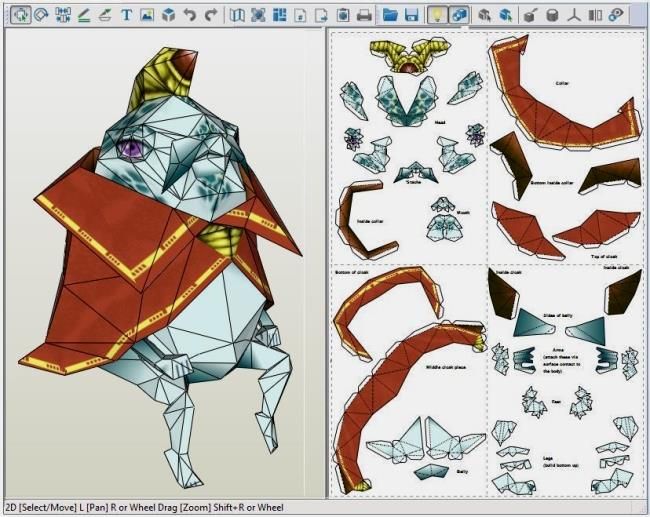Click the 'Legs' label in pattern

point(547,458)
